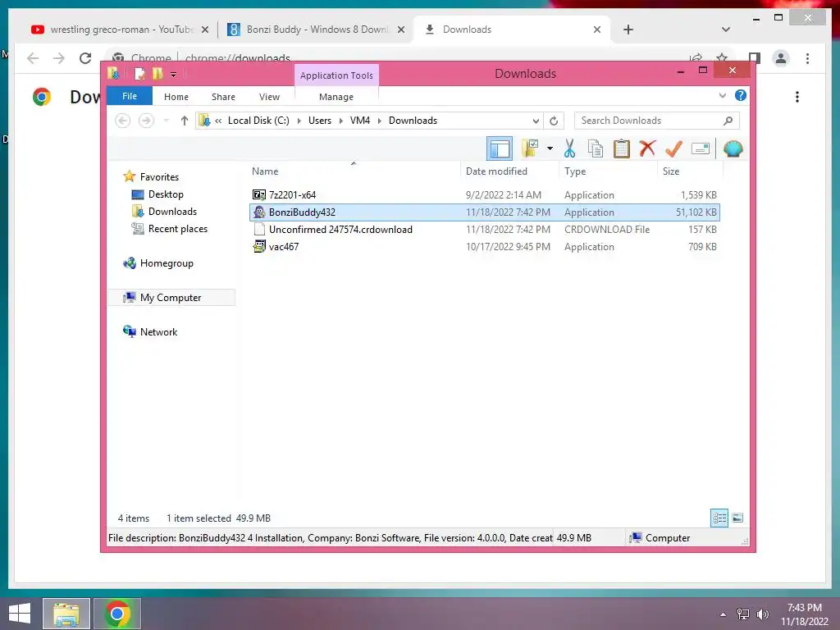Open the Chrome profile avatar icon
840x630 pixels.
(781, 58)
